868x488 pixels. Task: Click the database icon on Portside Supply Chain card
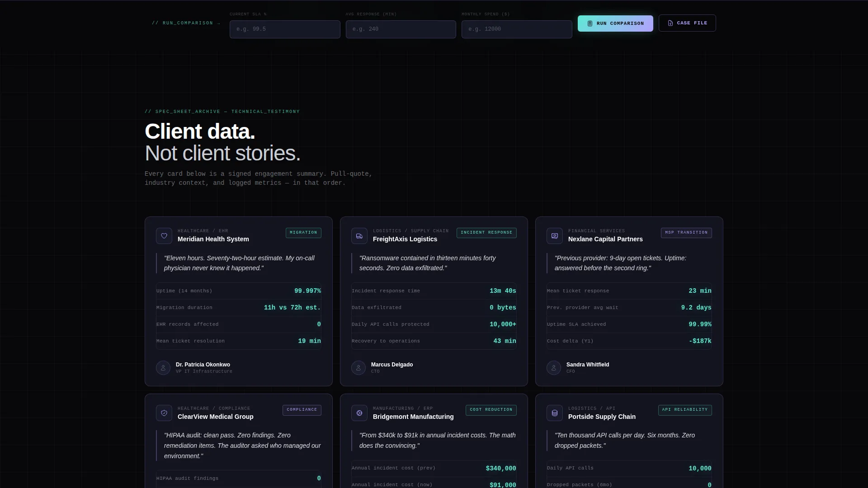(x=555, y=413)
